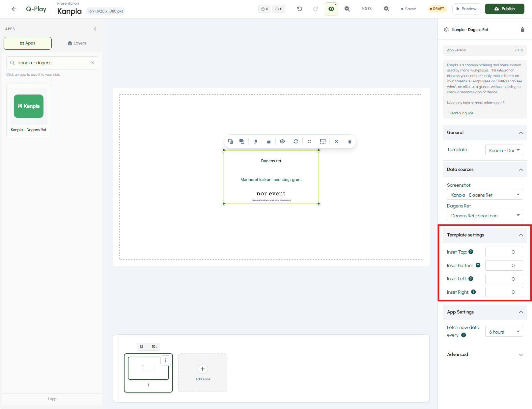Click the undo arrow in the top bar
The width and height of the screenshot is (532, 409).
[x=299, y=9]
